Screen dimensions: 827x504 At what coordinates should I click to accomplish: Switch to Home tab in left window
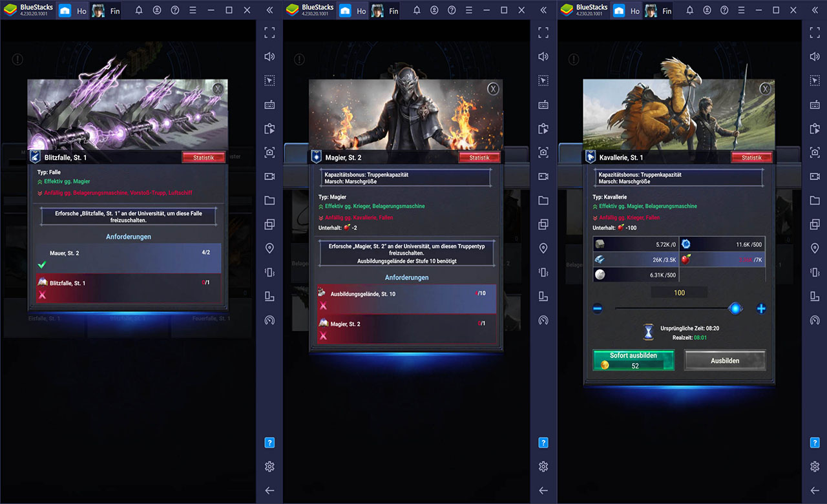(x=73, y=10)
